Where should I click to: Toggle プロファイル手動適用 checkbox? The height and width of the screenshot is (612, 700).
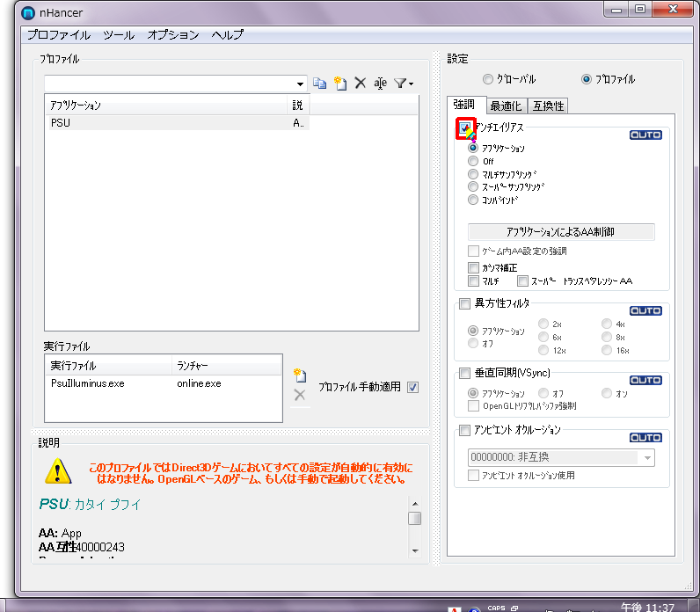pyautogui.click(x=413, y=388)
